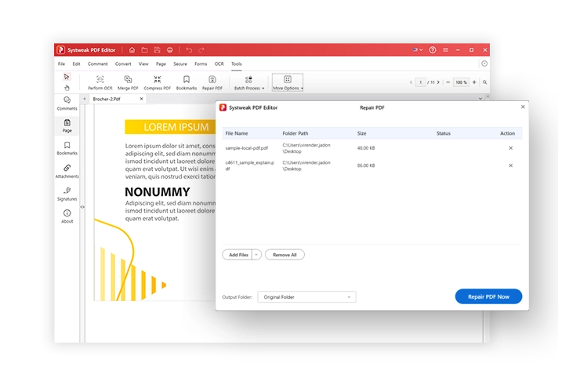580x392 pixels.
Task: Select the Merge PDF tool
Action: 129,80
